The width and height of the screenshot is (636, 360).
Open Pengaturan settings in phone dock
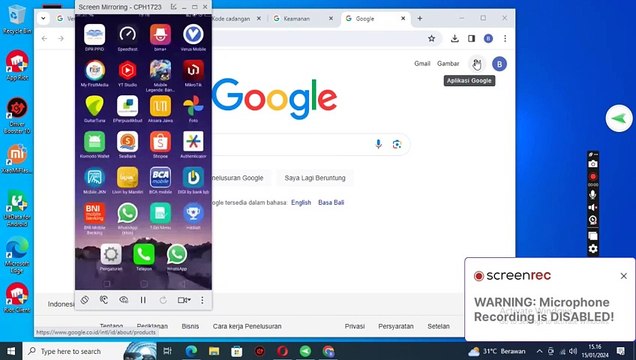pyautogui.click(x=111, y=254)
